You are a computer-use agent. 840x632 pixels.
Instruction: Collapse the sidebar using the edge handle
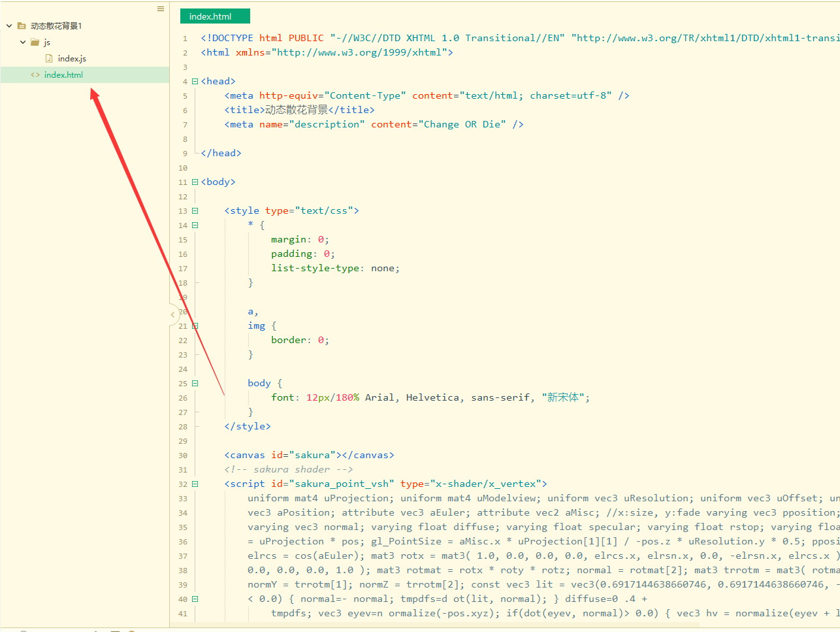click(x=173, y=314)
